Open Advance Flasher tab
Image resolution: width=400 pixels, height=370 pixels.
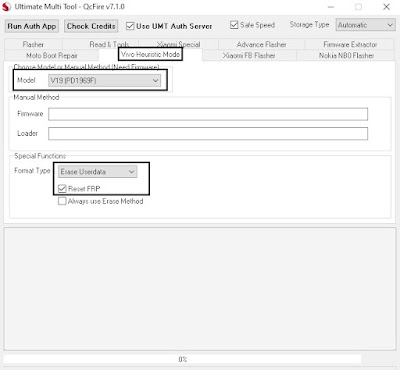point(261,44)
